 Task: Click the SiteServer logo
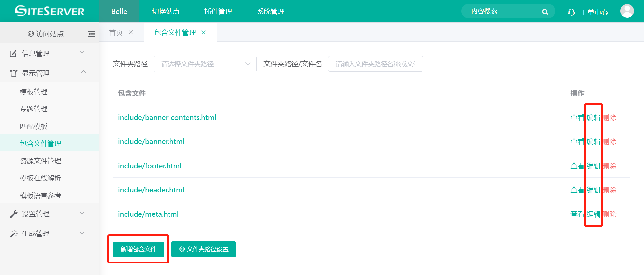(49, 11)
